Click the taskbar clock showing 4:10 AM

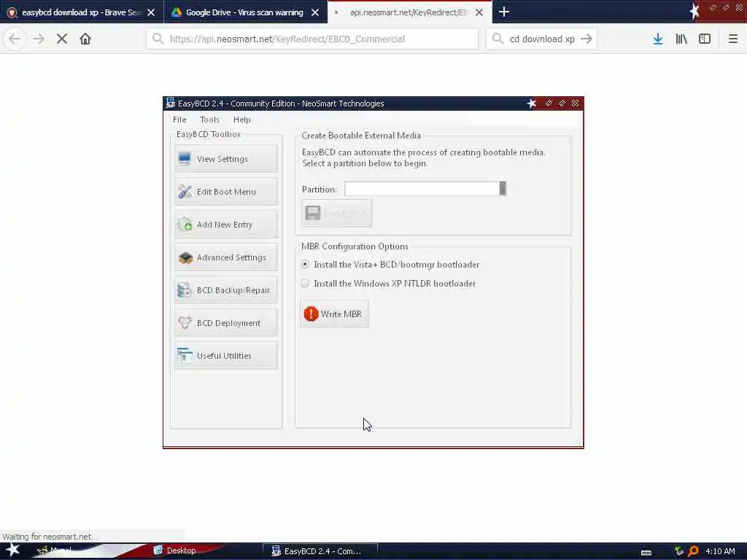click(x=720, y=551)
